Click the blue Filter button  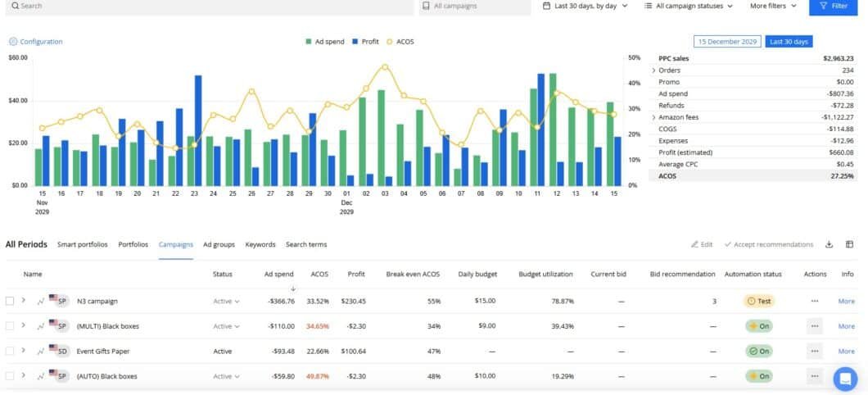tap(833, 6)
